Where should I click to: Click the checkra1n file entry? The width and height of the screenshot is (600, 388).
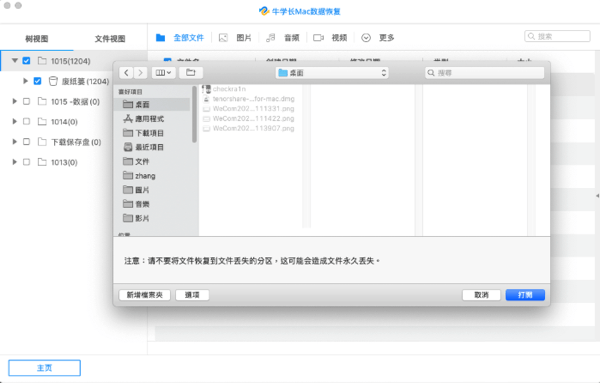pos(224,89)
